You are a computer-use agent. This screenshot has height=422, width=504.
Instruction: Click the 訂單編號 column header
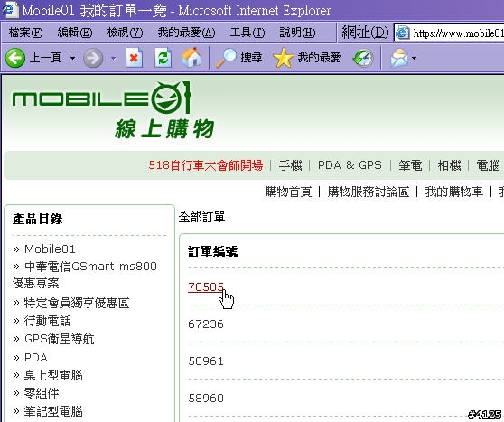pos(213,251)
